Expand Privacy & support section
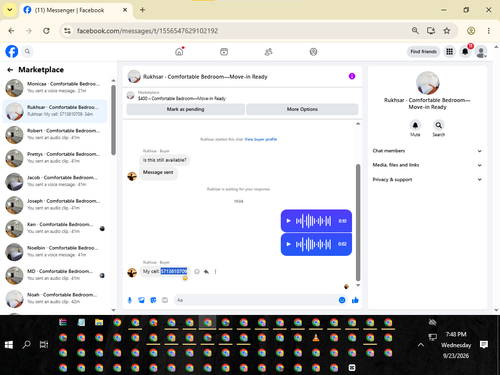Image resolution: width=500 pixels, height=375 pixels. pos(427,179)
